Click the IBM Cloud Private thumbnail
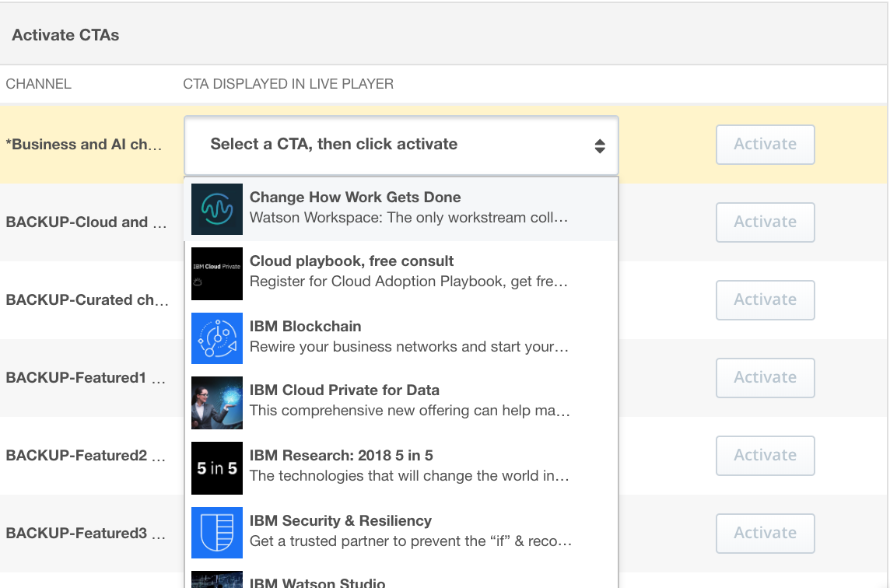The height and width of the screenshot is (588, 890). (x=217, y=274)
